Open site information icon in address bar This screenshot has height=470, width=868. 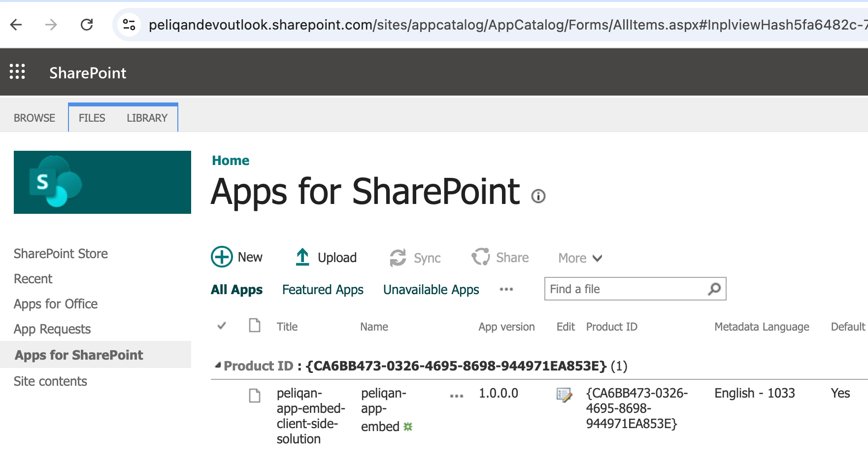(129, 25)
